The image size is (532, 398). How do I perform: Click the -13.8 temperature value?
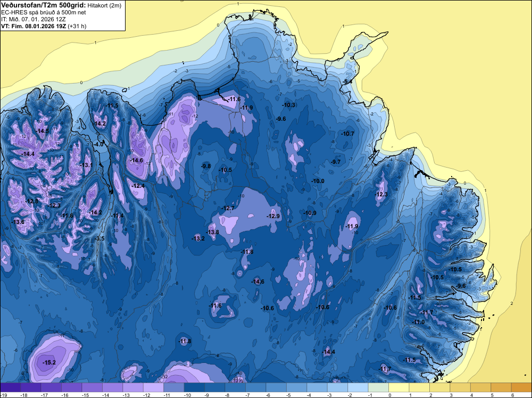pos(212,232)
